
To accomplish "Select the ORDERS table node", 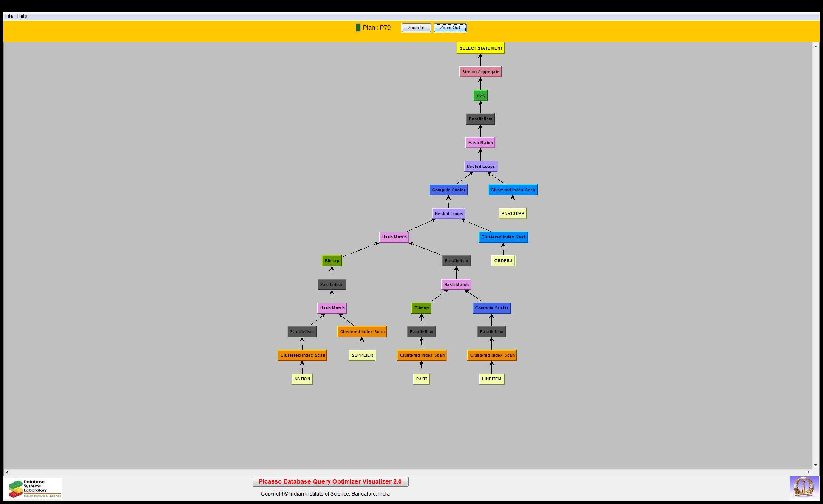I will point(503,261).
